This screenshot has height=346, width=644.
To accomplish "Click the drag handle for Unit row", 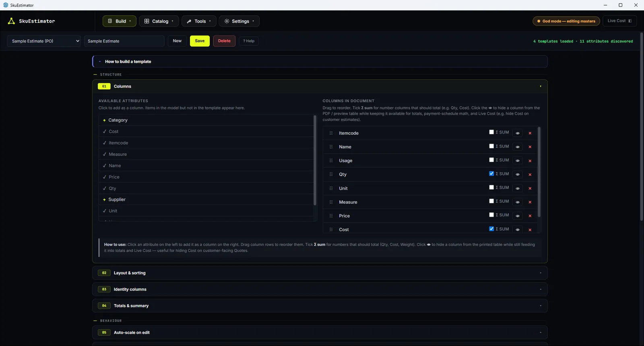I will point(331,188).
